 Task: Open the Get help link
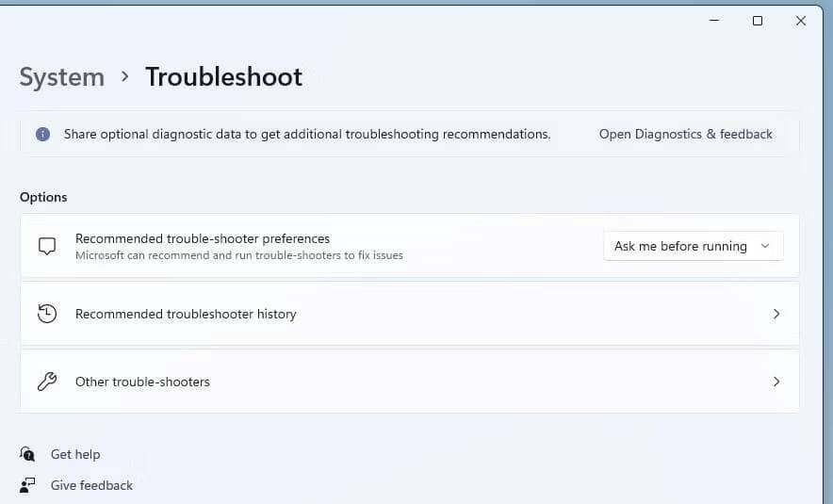[75, 454]
